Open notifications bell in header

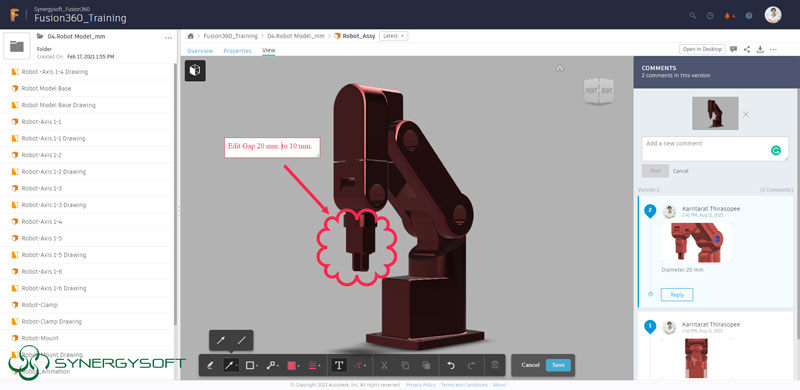coord(729,15)
